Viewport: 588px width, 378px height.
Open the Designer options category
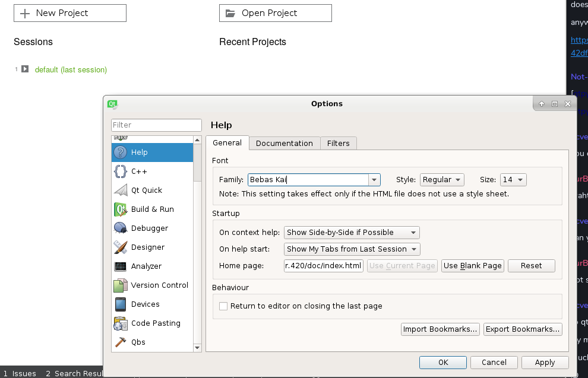152,247
